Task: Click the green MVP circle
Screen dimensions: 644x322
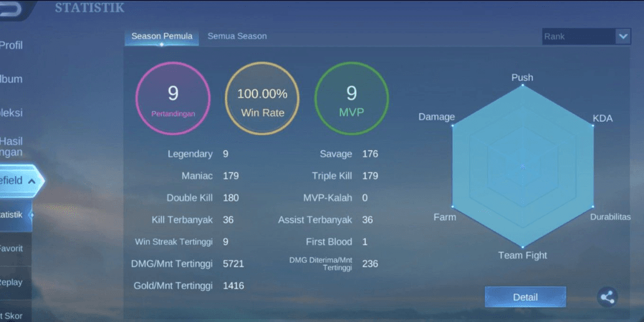Action: click(352, 98)
